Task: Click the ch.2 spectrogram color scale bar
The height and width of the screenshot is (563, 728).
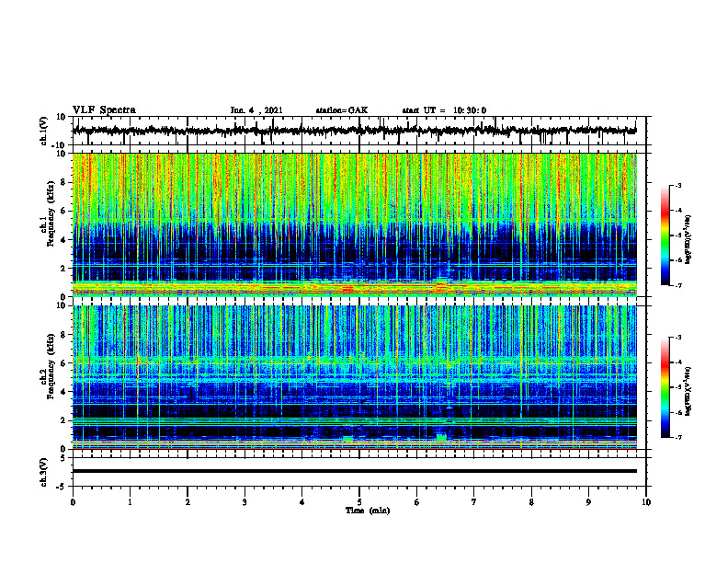Action: pos(665,387)
